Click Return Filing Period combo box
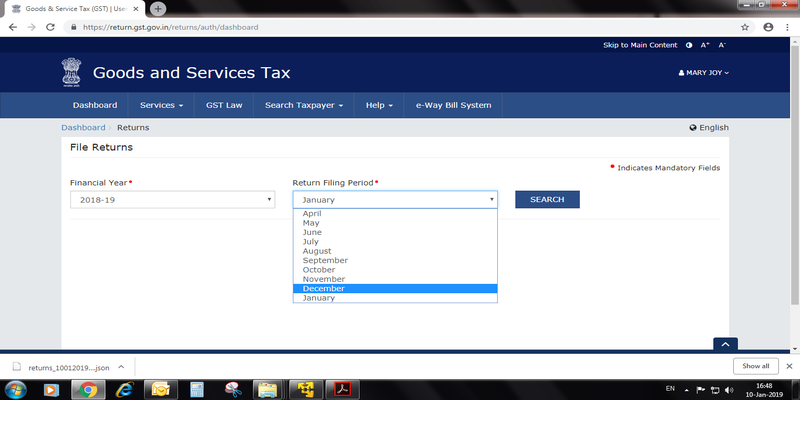Image resolution: width=800 pixels, height=424 pixels. (395, 199)
